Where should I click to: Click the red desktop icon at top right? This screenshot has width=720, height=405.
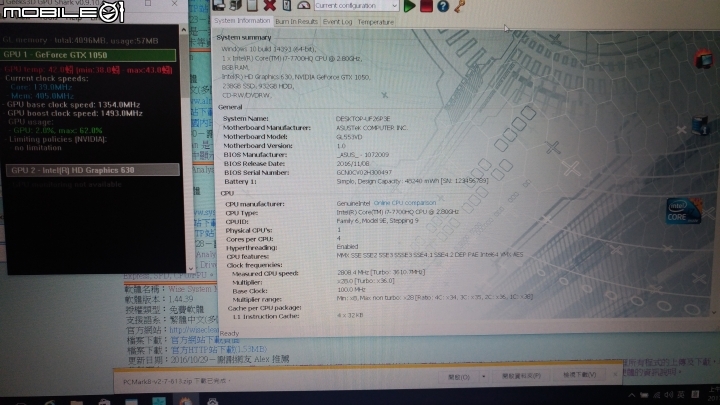coord(703,60)
